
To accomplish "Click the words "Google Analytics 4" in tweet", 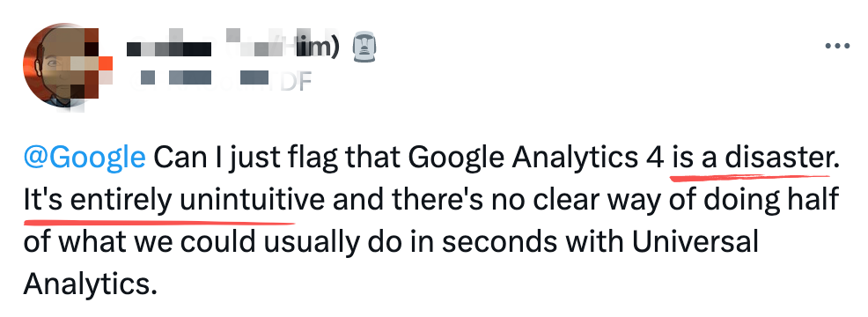I will (x=536, y=159).
